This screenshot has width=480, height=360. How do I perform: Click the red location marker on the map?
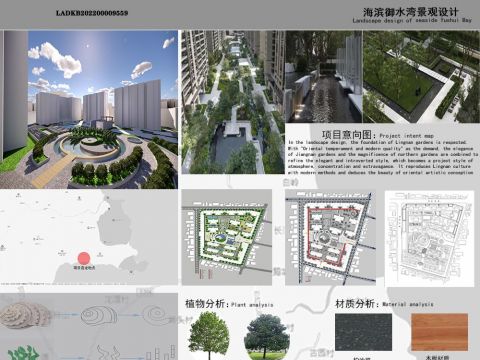click(x=84, y=258)
